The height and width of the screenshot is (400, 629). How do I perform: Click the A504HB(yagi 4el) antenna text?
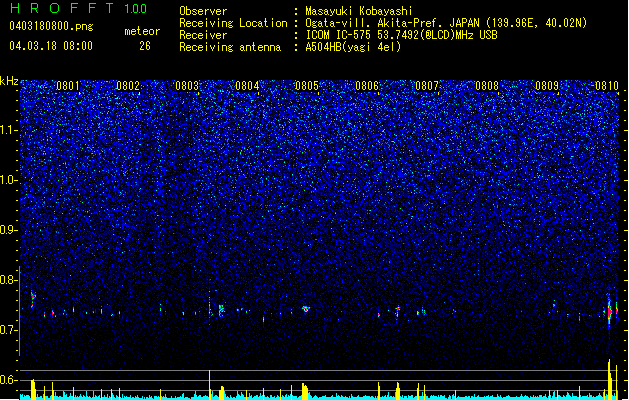coord(353,47)
